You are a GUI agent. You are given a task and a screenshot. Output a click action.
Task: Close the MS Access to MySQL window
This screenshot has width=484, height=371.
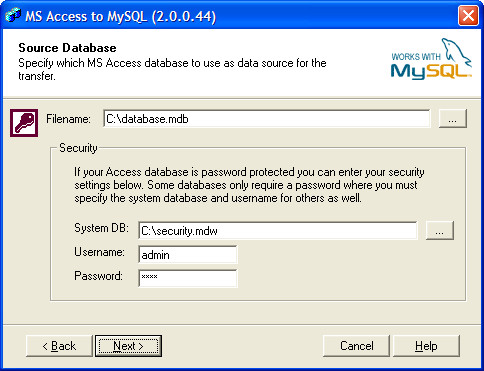tap(468, 15)
